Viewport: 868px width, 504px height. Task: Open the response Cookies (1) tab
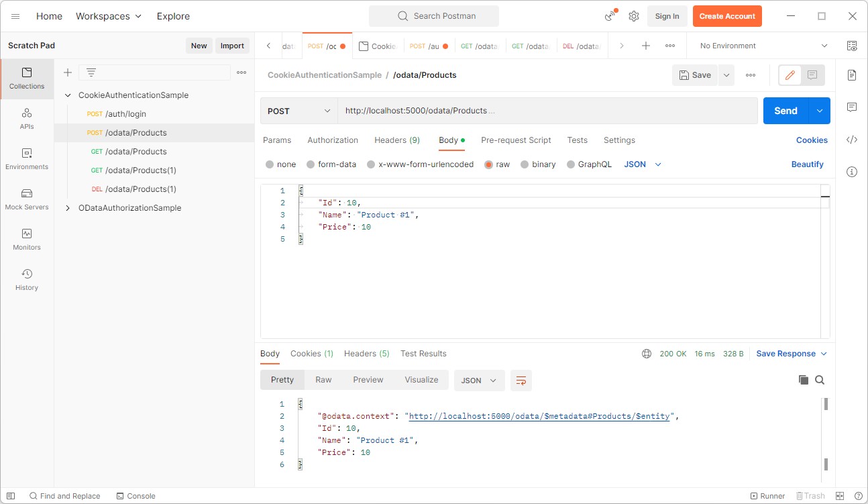(312, 354)
